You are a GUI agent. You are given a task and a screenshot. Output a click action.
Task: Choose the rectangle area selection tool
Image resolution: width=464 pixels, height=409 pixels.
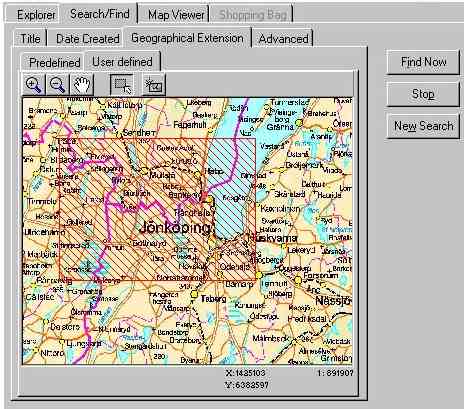click(x=122, y=84)
